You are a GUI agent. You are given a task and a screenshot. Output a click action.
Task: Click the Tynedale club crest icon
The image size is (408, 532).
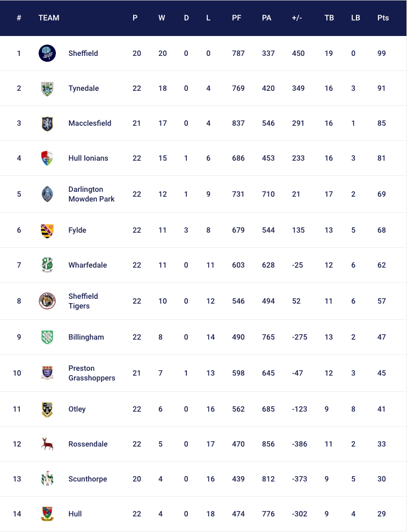pos(47,89)
